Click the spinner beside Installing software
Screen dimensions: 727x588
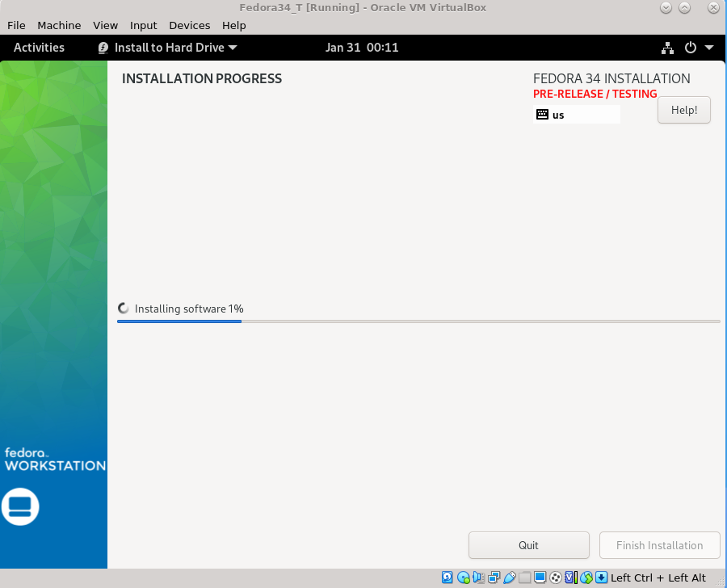point(124,309)
